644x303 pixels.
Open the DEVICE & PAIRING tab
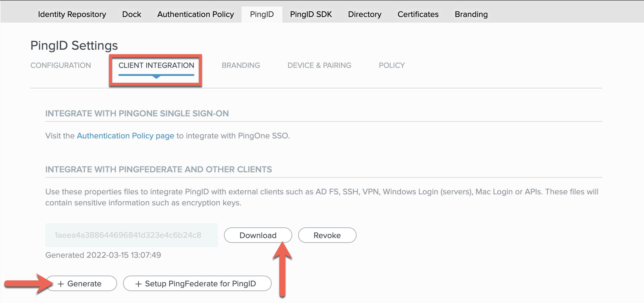[319, 65]
